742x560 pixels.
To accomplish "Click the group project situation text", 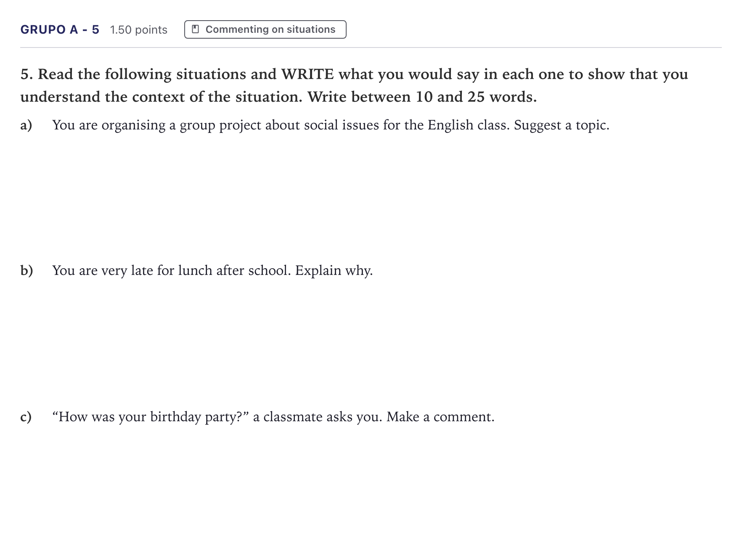I will pyautogui.click(x=331, y=125).
